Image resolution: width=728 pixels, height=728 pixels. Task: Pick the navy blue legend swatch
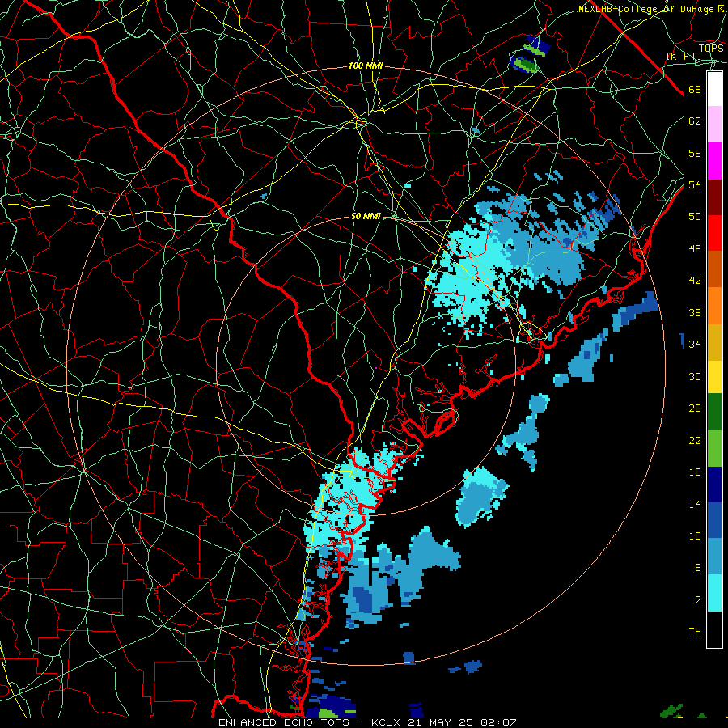pos(714,485)
